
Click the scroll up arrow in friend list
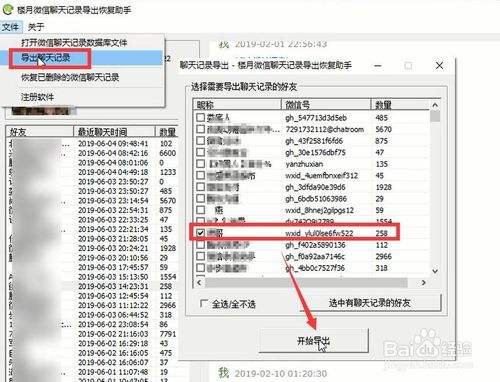tap(435, 105)
